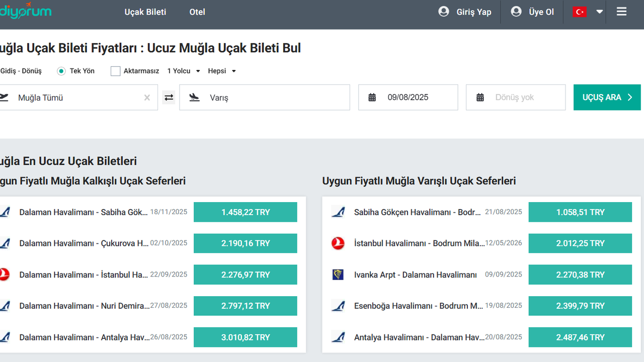This screenshot has height=362, width=644.
Task: Click airline logo for Antalya - Dalaman flight
Action: [x=338, y=337]
